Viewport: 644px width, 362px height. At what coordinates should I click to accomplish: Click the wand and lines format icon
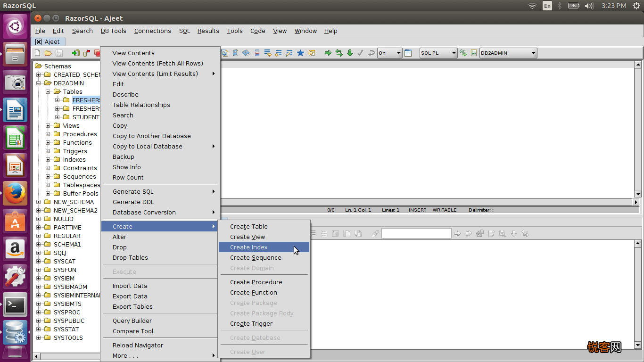pyautogui.click(x=289, y=53)
